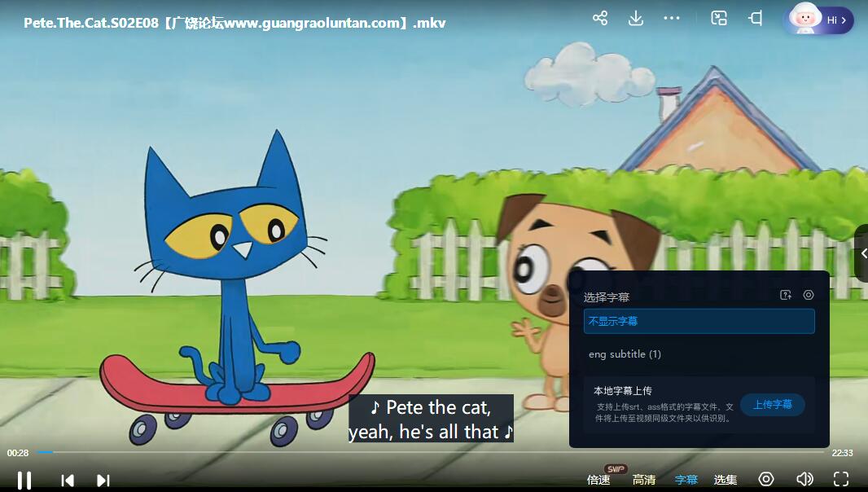Select the eng subtitle (1) track
Screen dimensions: 868x492
(x=699, y=354)
